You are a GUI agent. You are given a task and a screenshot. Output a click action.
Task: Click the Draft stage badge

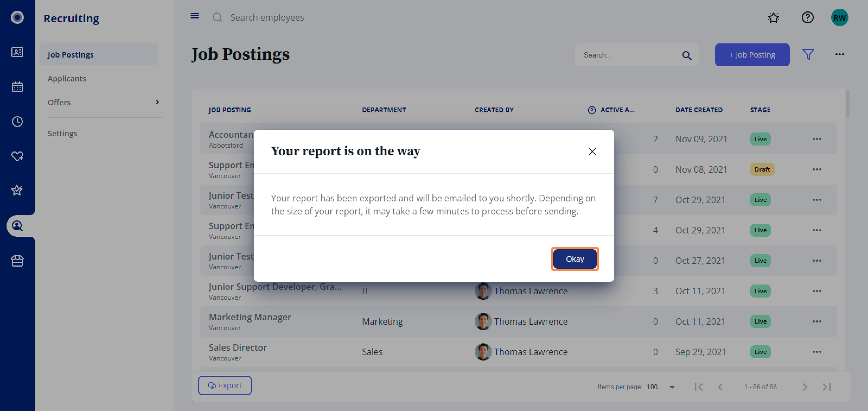pyautogui.click(x=762, y=169)
